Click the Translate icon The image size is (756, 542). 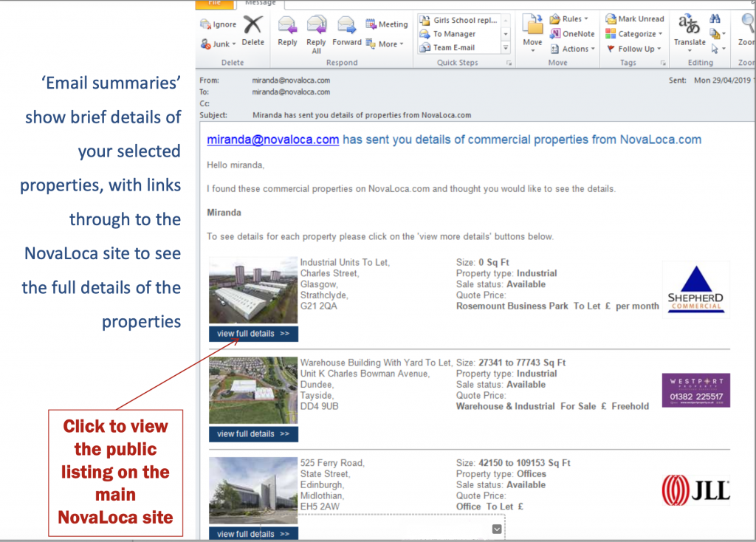tap(689, 24)
